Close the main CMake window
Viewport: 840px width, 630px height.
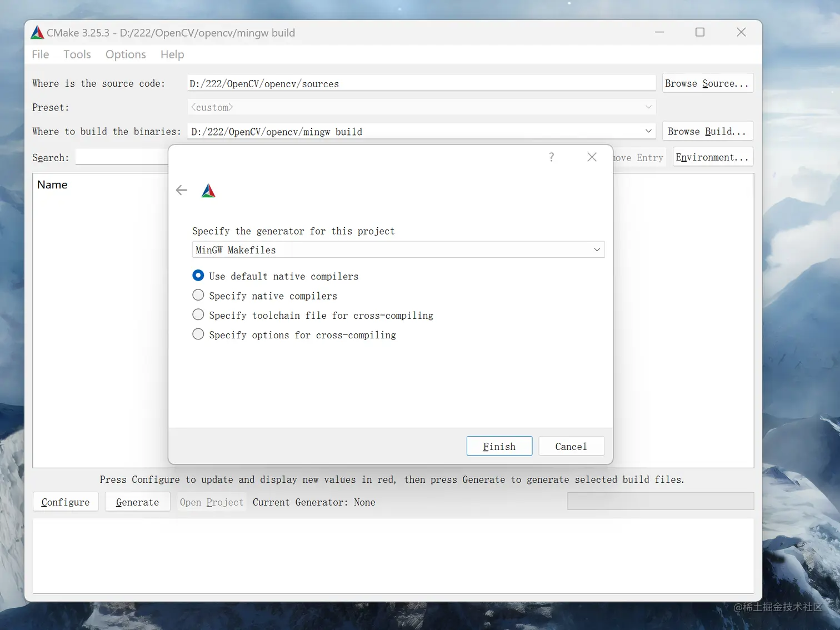741,32
